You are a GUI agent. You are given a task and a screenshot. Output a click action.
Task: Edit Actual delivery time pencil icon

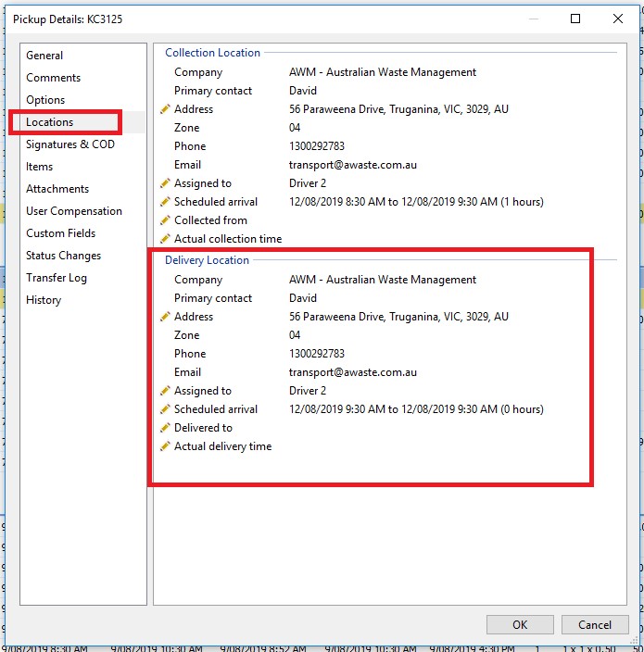(165, 446)
